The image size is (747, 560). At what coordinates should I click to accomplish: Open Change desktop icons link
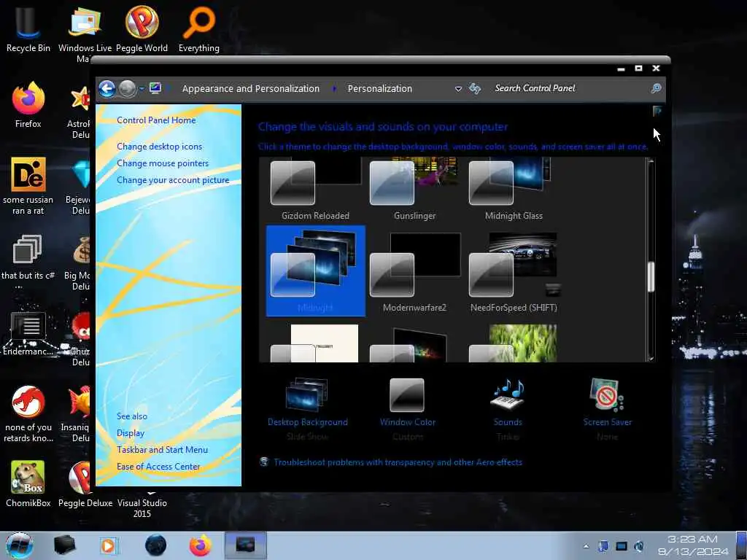click(x=159, y=147)
